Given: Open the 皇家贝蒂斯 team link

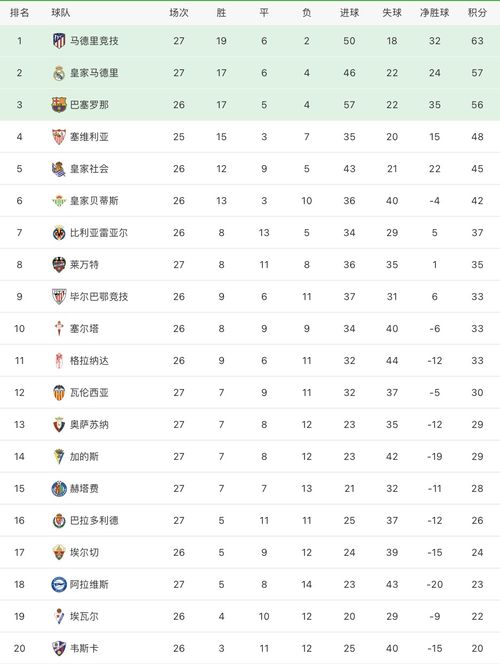Looking at the screenshot, I should [x=94, y=201].
